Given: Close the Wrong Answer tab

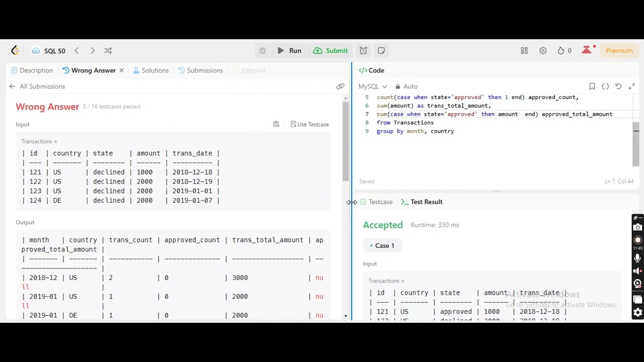Looking at the screenshot, I should pos(121,70).
